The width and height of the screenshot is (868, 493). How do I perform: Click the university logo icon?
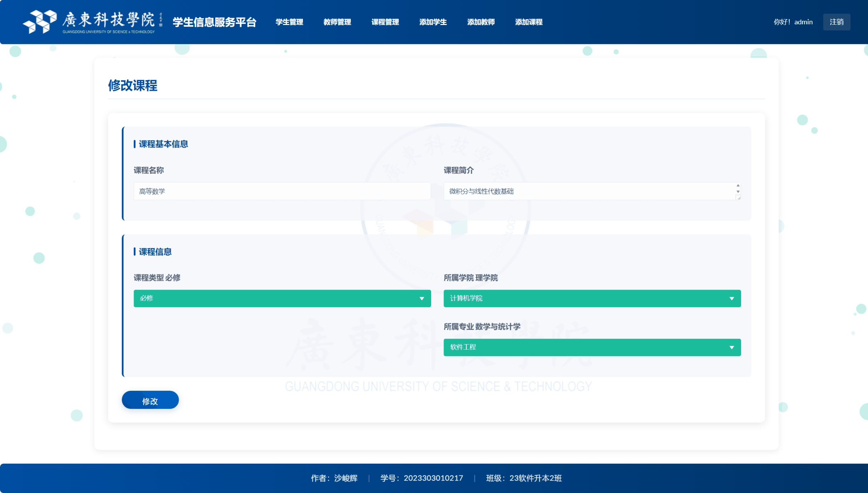(x=40, y=21)
